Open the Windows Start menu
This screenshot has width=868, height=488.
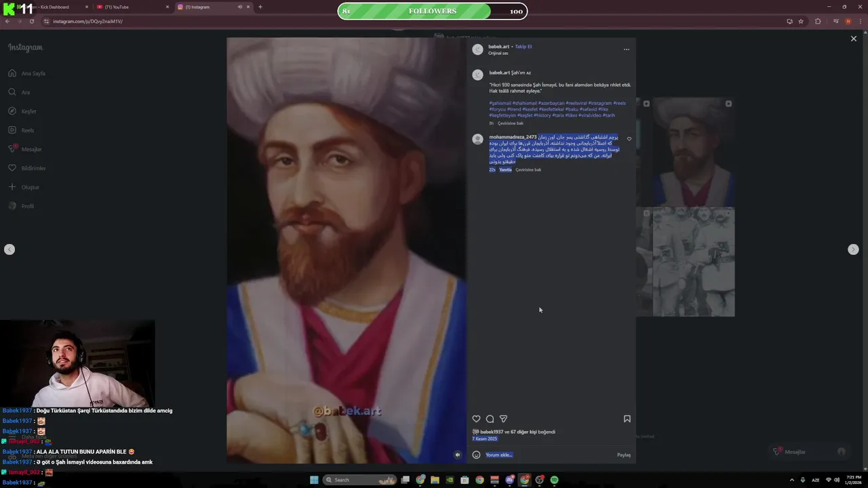[314, 480]
